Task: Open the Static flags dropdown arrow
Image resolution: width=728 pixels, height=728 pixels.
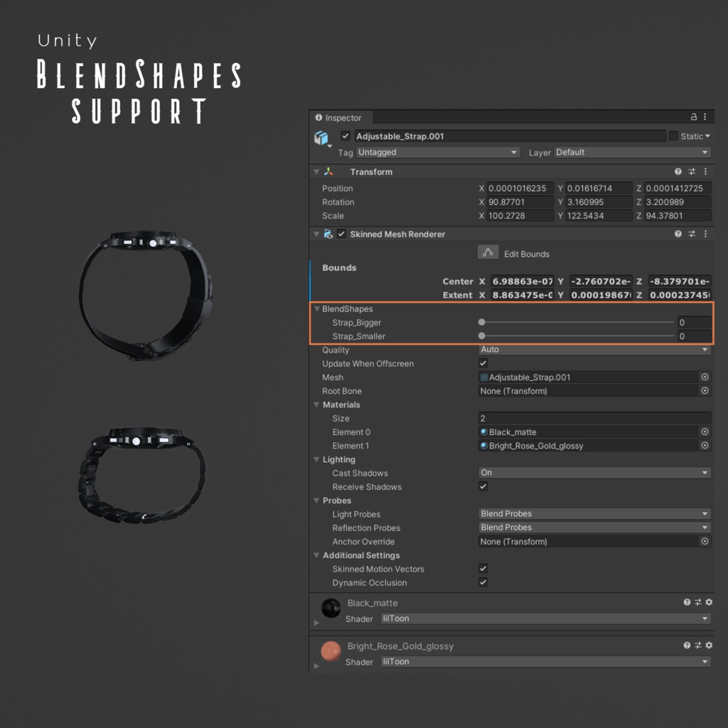Action: click(x=707, y=136)
